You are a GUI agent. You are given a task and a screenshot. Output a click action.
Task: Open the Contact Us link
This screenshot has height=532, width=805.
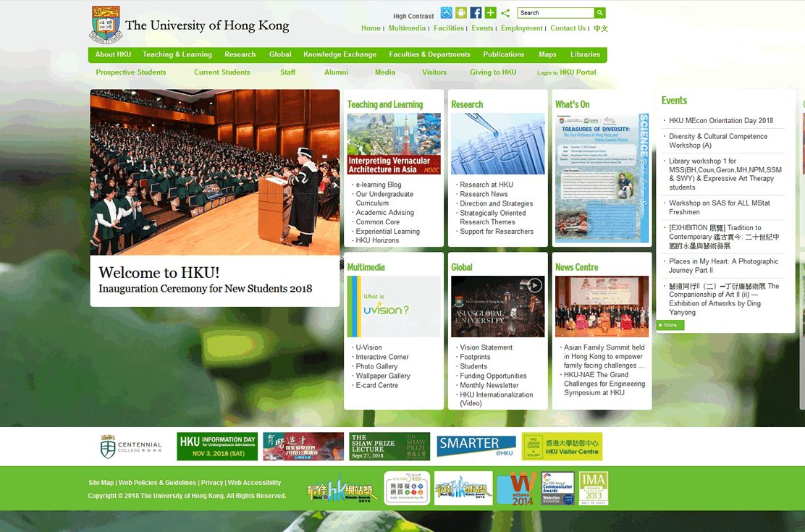tap(568, 28)
